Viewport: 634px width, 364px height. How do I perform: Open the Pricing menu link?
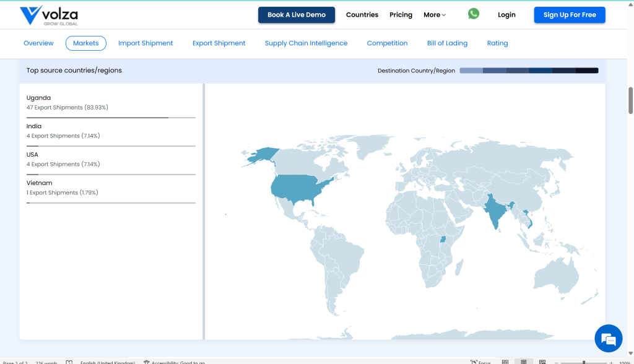tap(401, 15)
